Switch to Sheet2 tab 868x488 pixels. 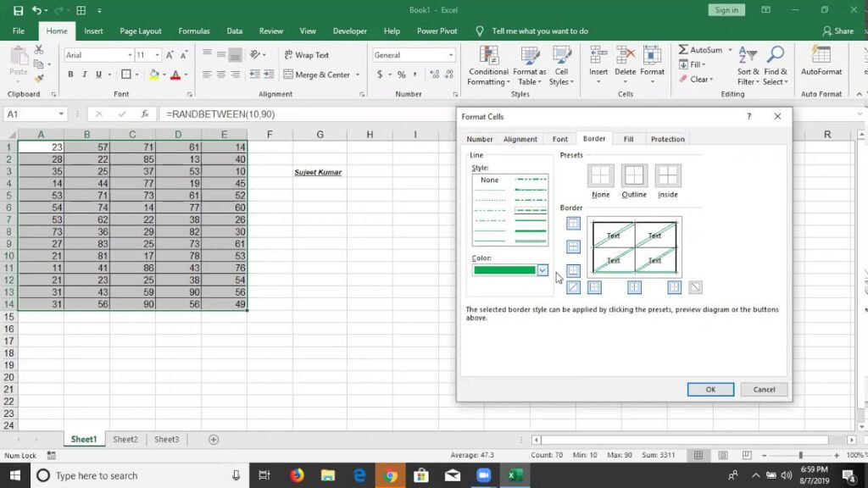pos(125,440)
